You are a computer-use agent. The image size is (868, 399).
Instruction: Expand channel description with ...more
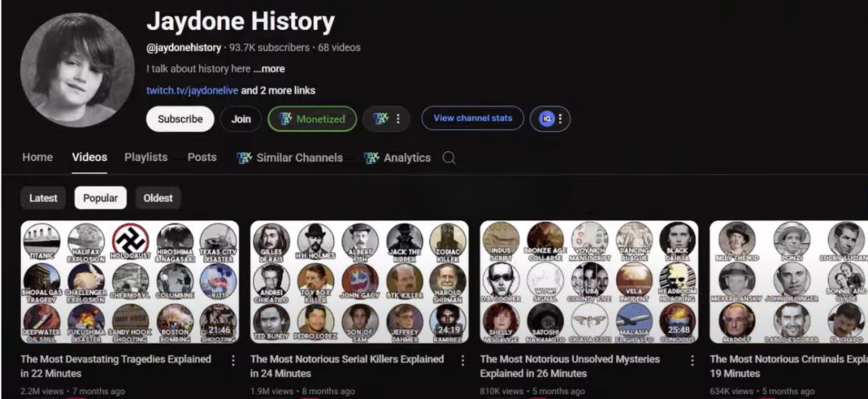269,68
